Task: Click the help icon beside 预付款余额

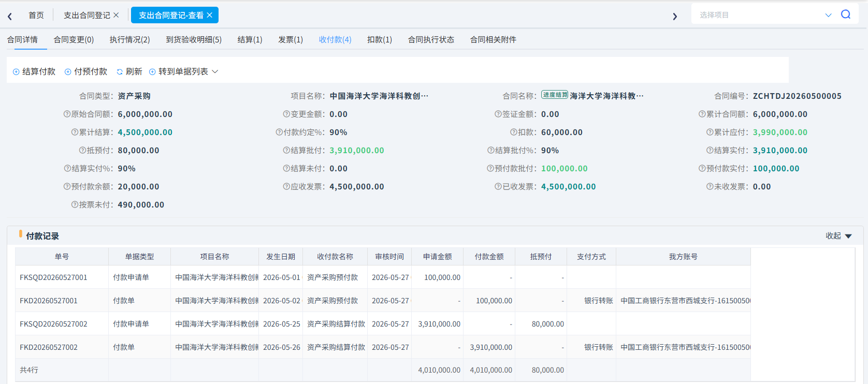Action: tap(67, 186)
